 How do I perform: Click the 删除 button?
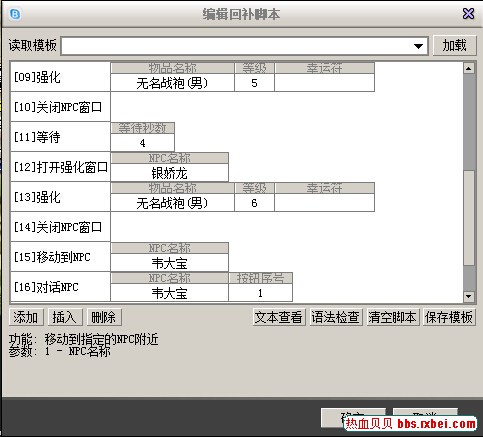coord(103,317)
